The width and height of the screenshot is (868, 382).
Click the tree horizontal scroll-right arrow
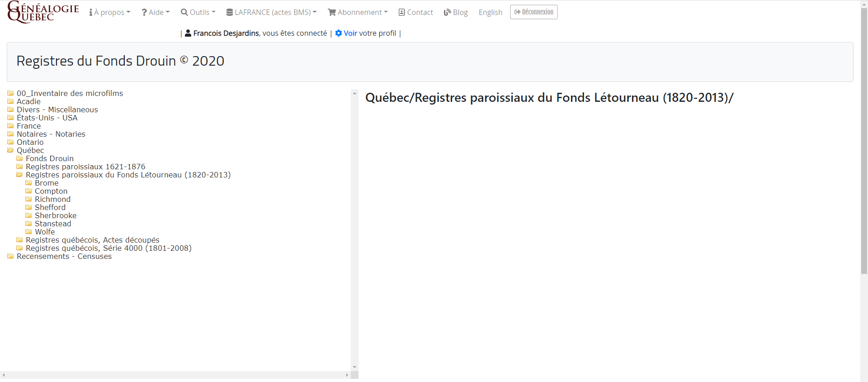[347, 375]
